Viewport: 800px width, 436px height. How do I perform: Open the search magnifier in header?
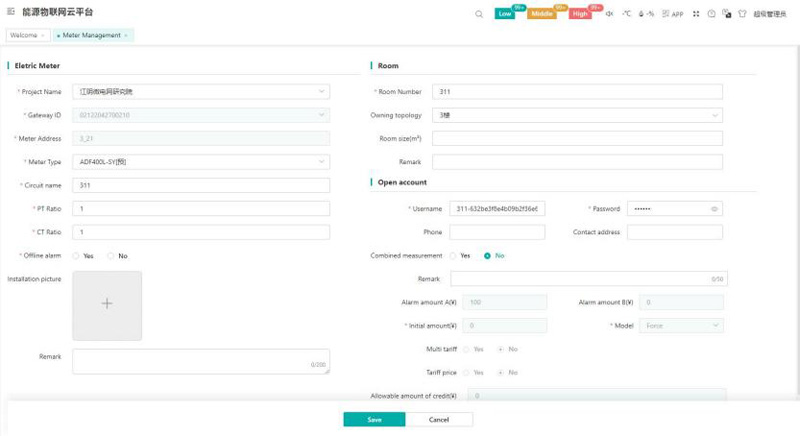click(479, 14)
